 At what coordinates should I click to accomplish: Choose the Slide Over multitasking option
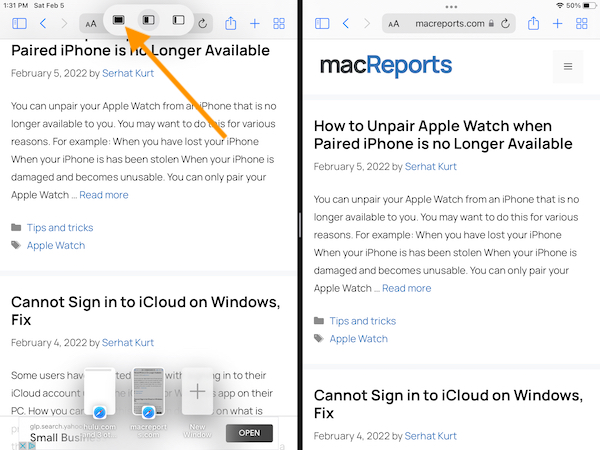click(x=178, y=20)
